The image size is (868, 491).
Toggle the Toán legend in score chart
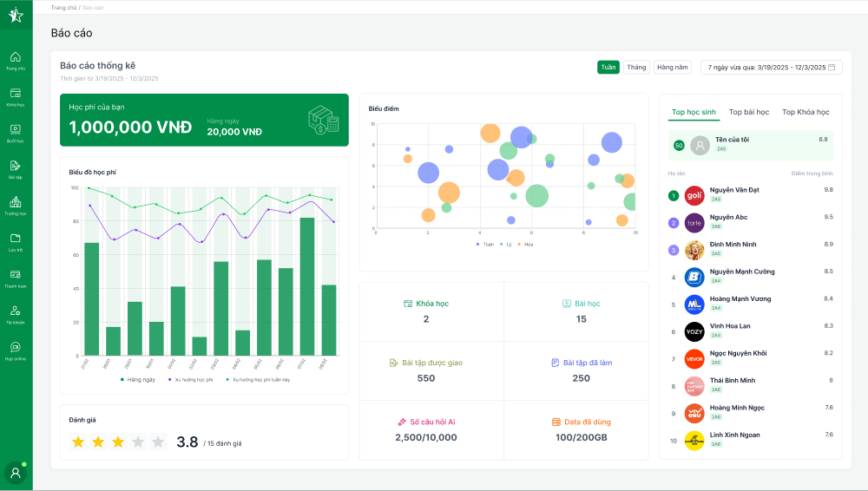click(485, 245)
